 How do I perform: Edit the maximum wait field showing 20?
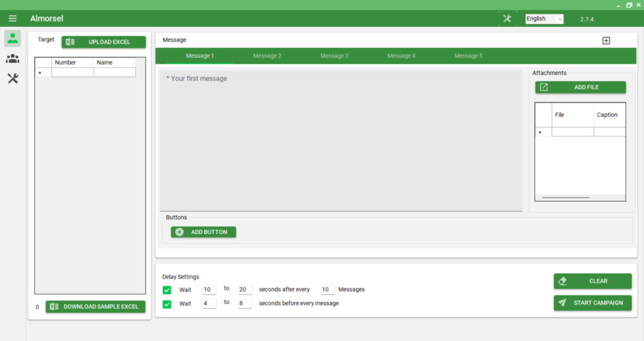click(245, 290)
